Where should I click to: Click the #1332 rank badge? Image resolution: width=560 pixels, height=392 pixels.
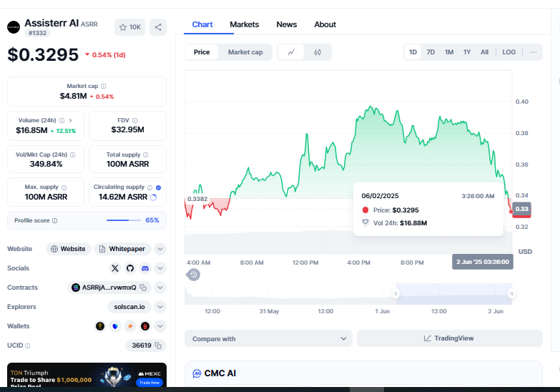pyautogui.click(x=37, y=33)
